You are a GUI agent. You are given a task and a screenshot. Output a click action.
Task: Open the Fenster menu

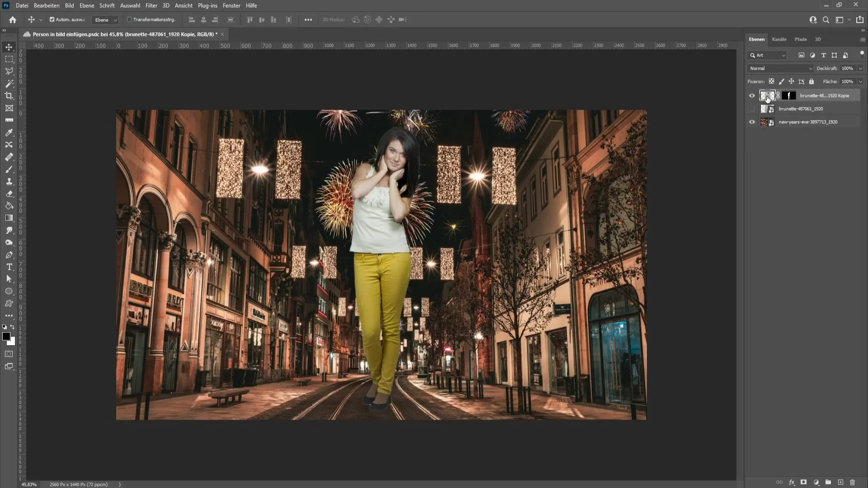pos(232,5)
